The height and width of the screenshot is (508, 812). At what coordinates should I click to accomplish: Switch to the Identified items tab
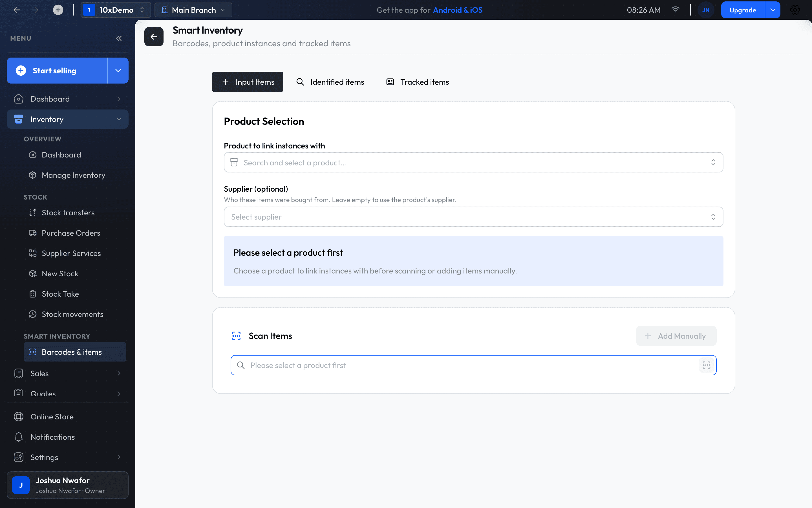pyautogui.click(x=330, y=82)
